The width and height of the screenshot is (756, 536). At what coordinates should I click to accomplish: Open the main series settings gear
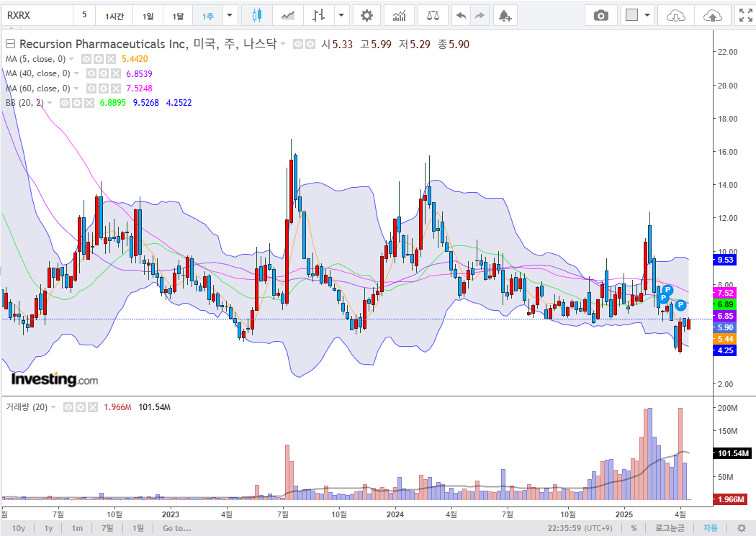tap(310, 45)
